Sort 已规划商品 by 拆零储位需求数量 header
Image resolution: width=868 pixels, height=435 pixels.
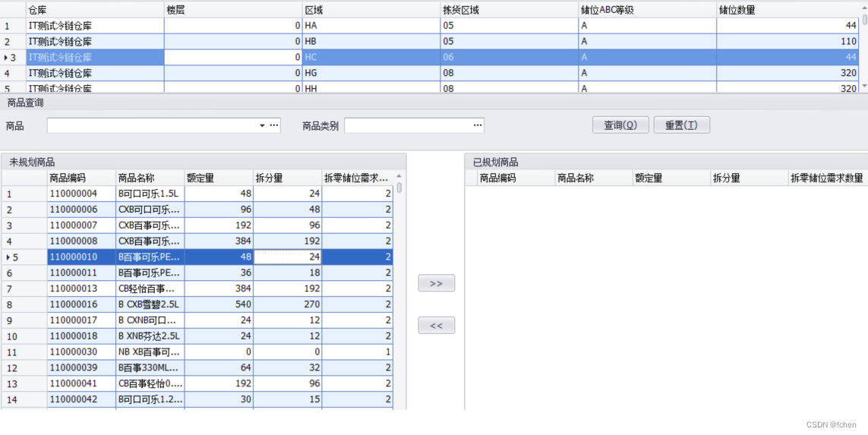pyautogui.click(x=827, y=178)
